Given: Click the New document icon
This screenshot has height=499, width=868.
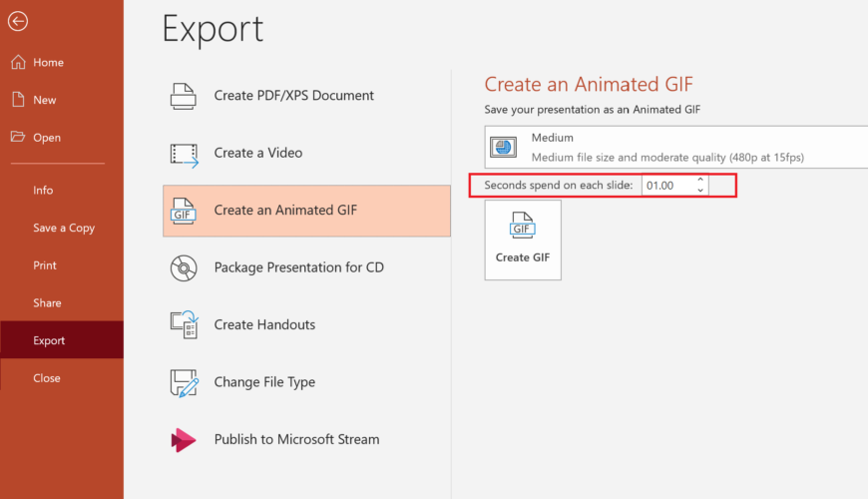Looking at the screenshot, I should click(18, 100).
